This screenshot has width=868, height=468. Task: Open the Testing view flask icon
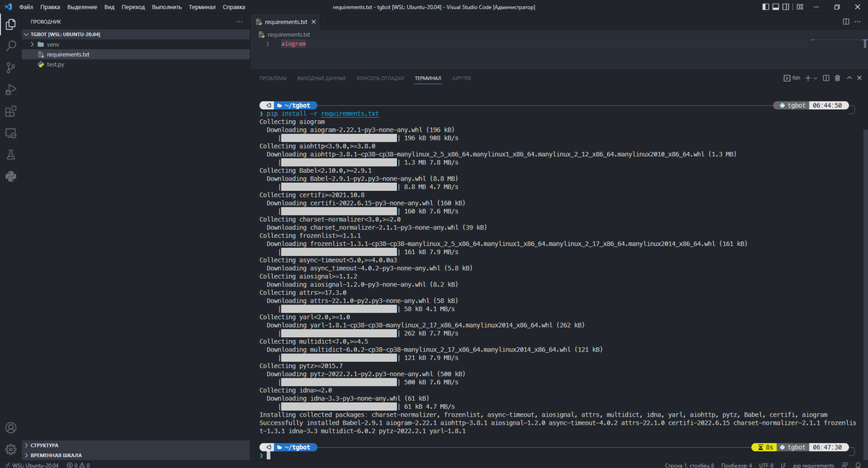point(10,154)
